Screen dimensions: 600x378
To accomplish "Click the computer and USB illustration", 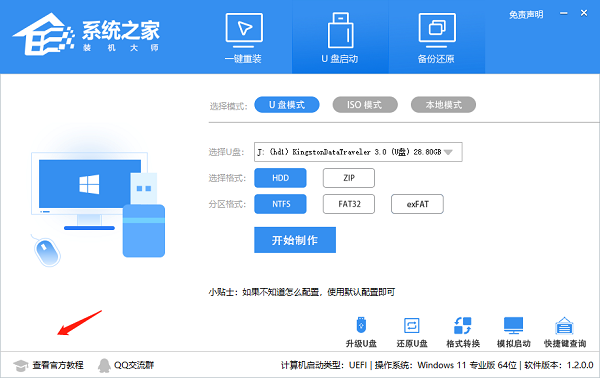I will pos(98,209).
